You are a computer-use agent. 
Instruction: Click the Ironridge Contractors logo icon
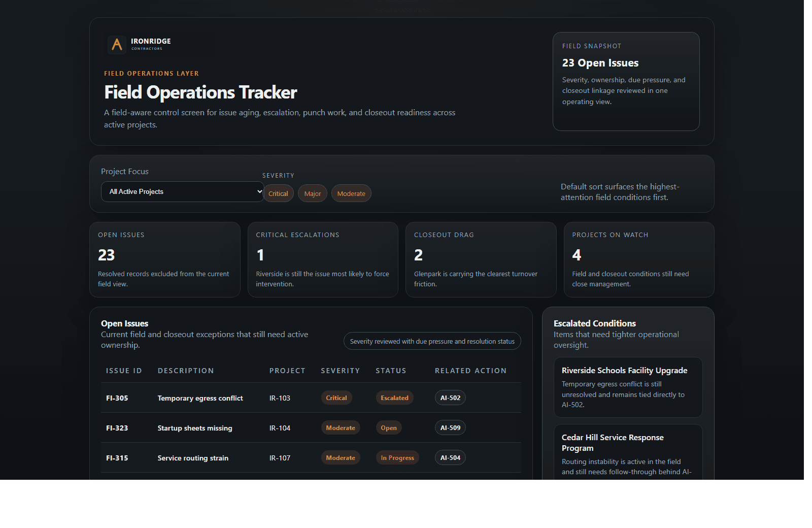tap(116, 45)
